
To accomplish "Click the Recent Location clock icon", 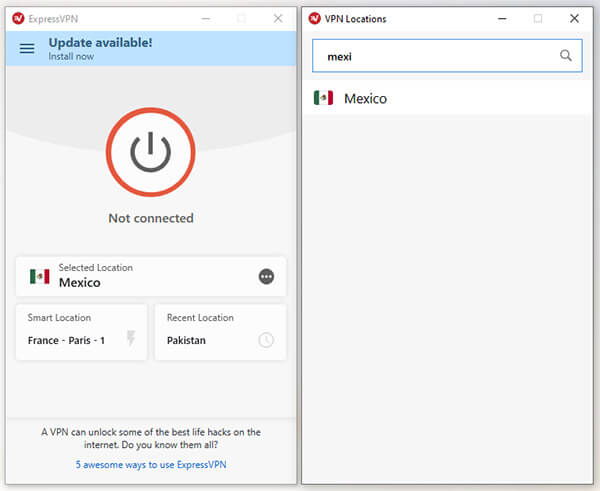I will click(266, 340).
